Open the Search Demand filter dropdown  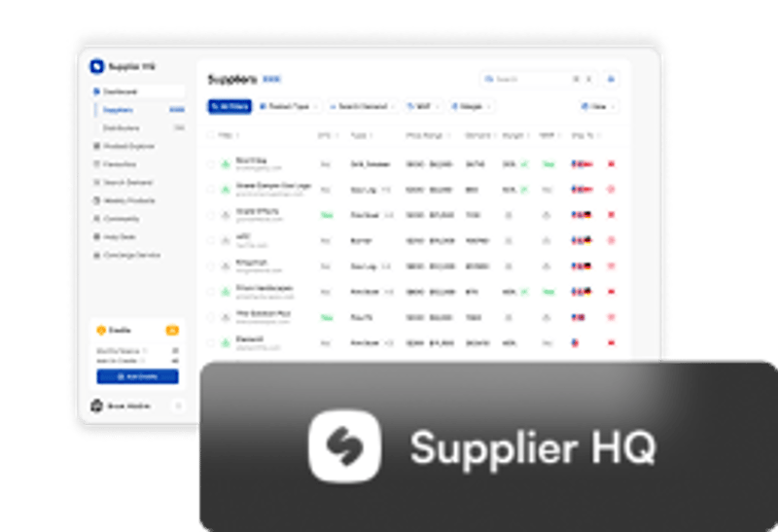[362, 106]
